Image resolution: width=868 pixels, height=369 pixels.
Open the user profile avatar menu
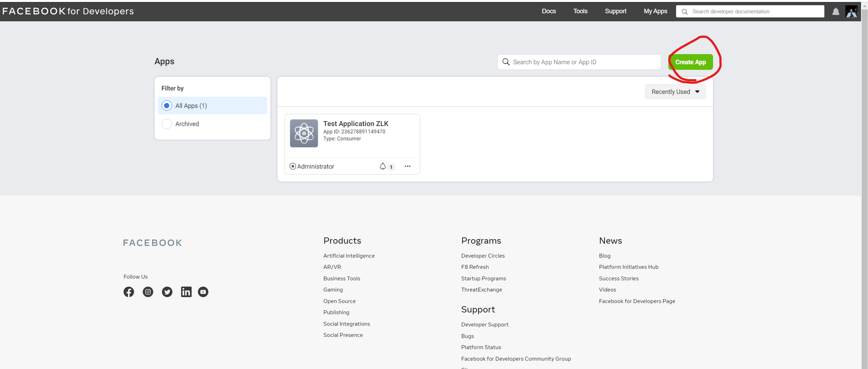pyautogui.click(x=851, y=12)
